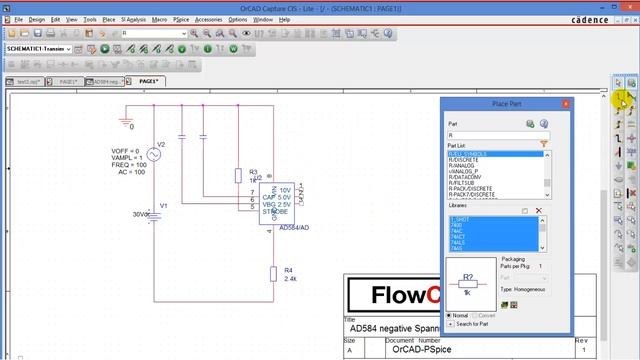
Task: Open the part name dropdown in toolbar
Action: pyautogui.click(x=184, y=33)
